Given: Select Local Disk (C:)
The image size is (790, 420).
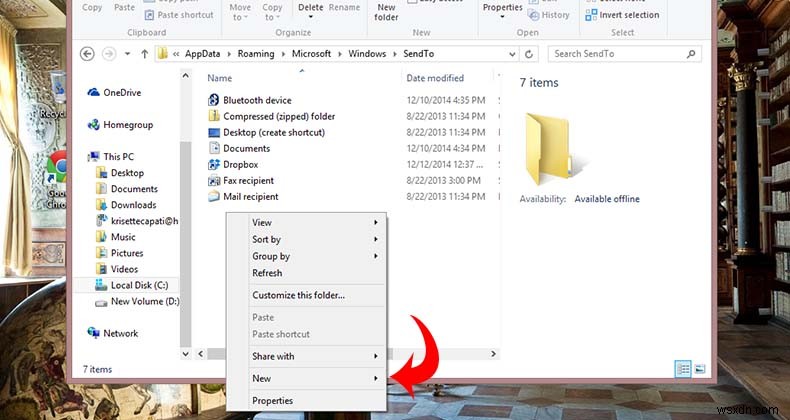Looking at the screenshot, I should [x=132, y=285].
